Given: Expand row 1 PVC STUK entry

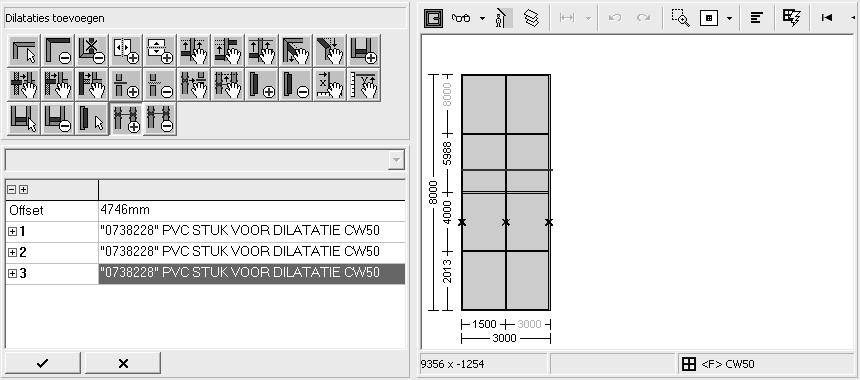Looking at the screenshot, I should click(12, 232).
